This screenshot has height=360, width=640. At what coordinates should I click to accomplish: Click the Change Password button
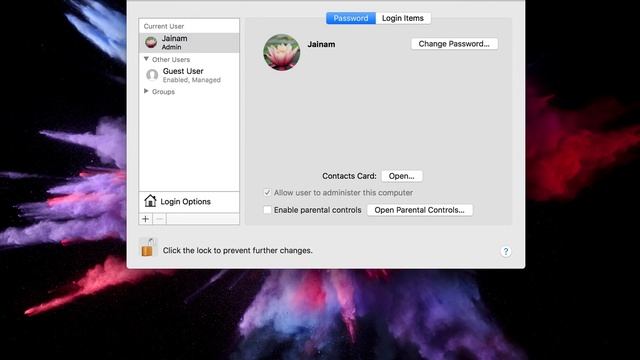click(454, 44)
